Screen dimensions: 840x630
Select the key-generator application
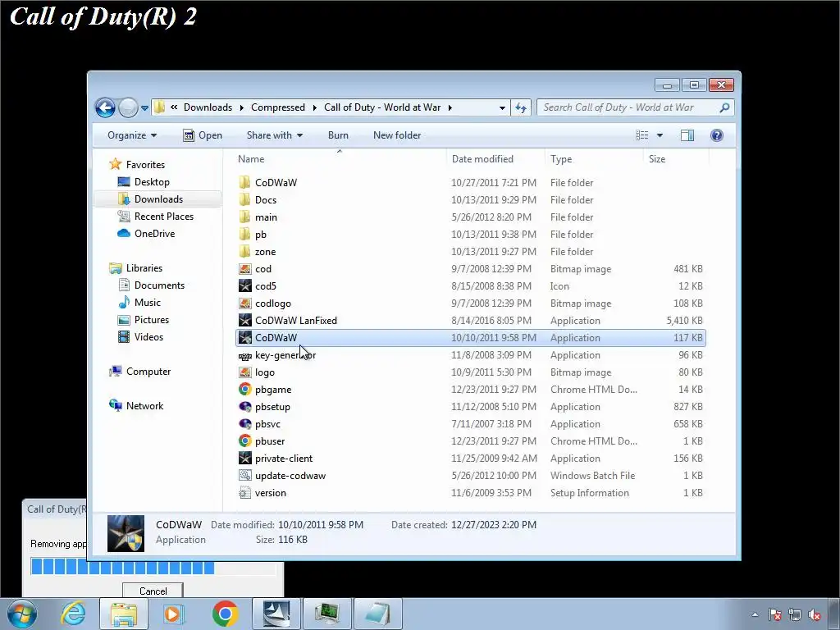470,355
